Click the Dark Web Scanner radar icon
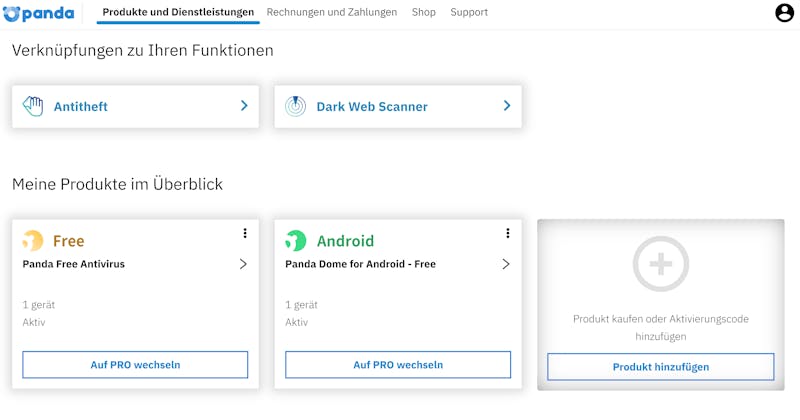The height and width of the screenshot is (420, 800). coord(295,106)
